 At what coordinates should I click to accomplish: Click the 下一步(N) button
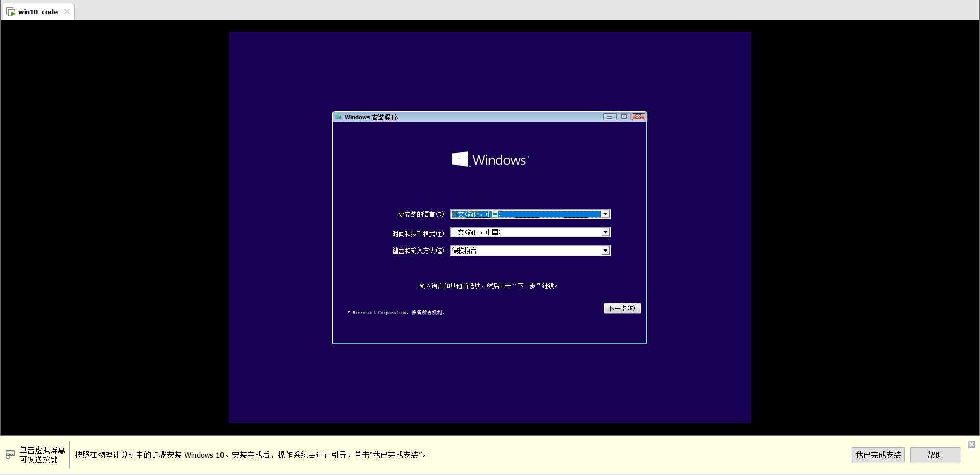point(622,308)
